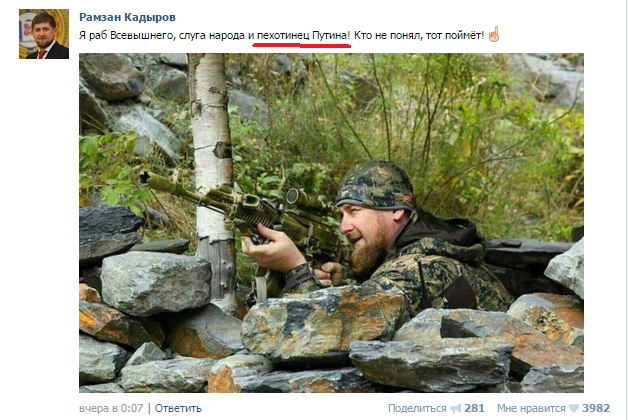Open the post timestamp вчера в 0:07
Screen dimensions: 628x420
pyautogui.click(x=111, y=408)
